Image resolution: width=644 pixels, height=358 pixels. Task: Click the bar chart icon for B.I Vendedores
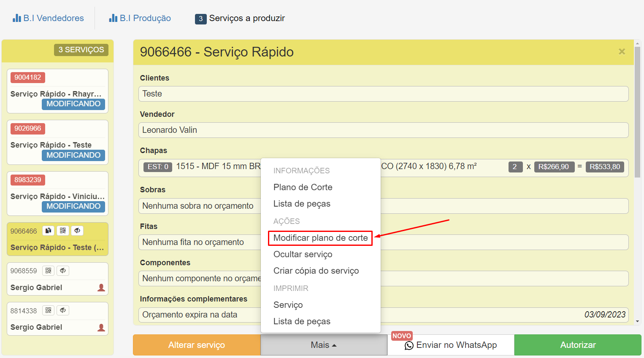point(17,18)
